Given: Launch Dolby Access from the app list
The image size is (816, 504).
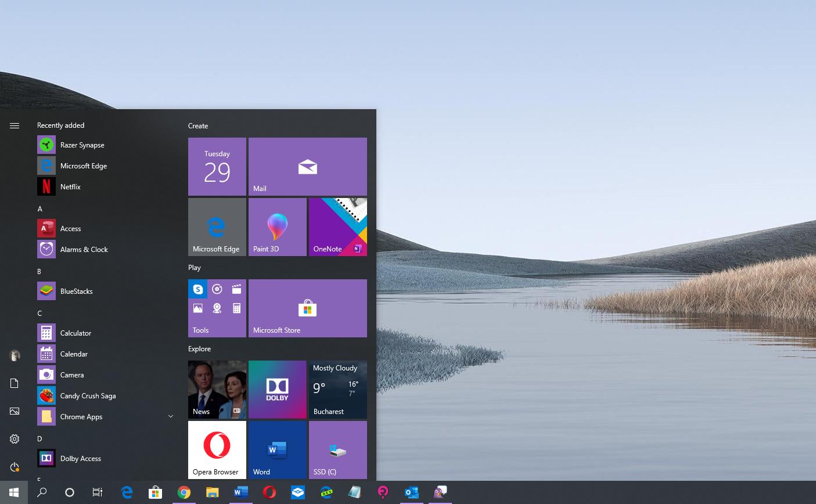Looking at the screenshot, I should click(106, 459).
